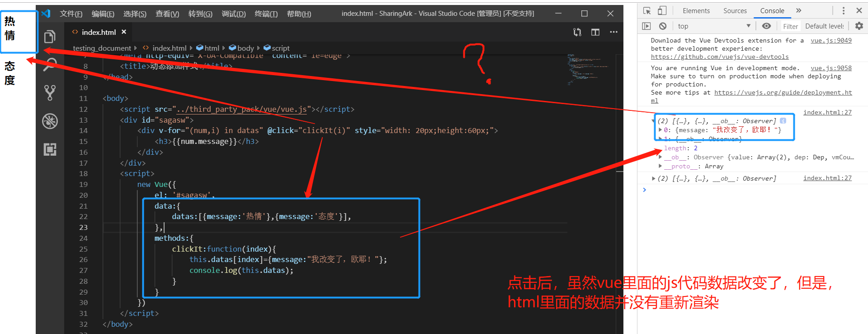Screen dimensions: 868x334
Task: Clear the console
Action: click(x=663, y=26)
